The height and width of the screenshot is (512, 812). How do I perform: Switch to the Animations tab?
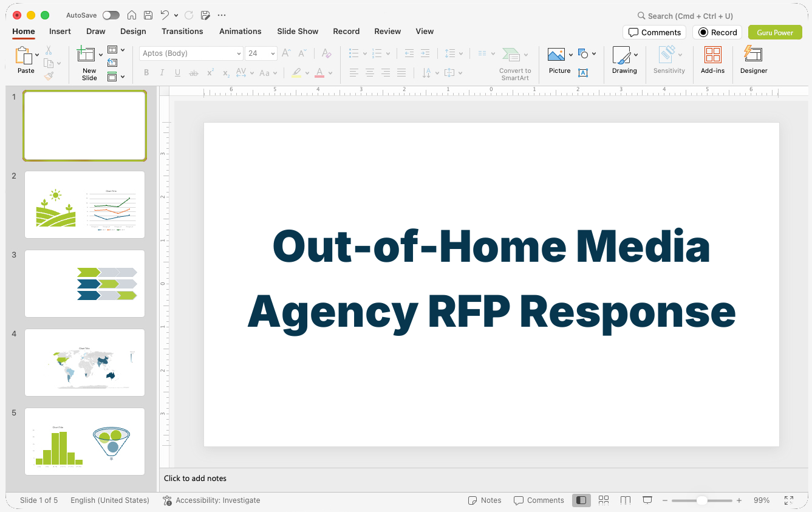241,32
